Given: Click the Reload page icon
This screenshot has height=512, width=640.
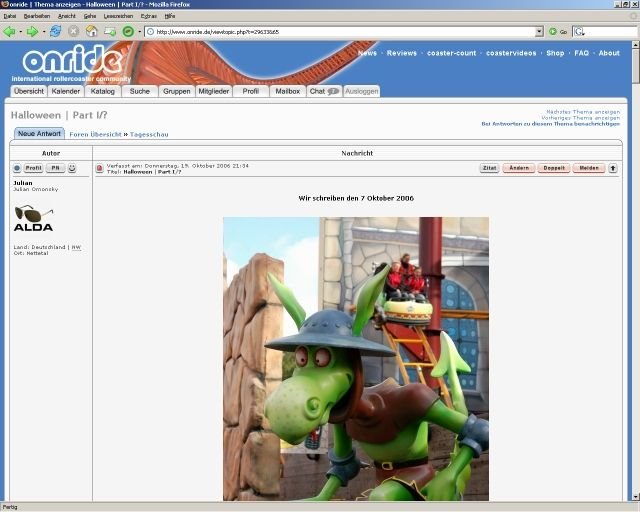Looking at the screenshot, I should click(56, 32).
